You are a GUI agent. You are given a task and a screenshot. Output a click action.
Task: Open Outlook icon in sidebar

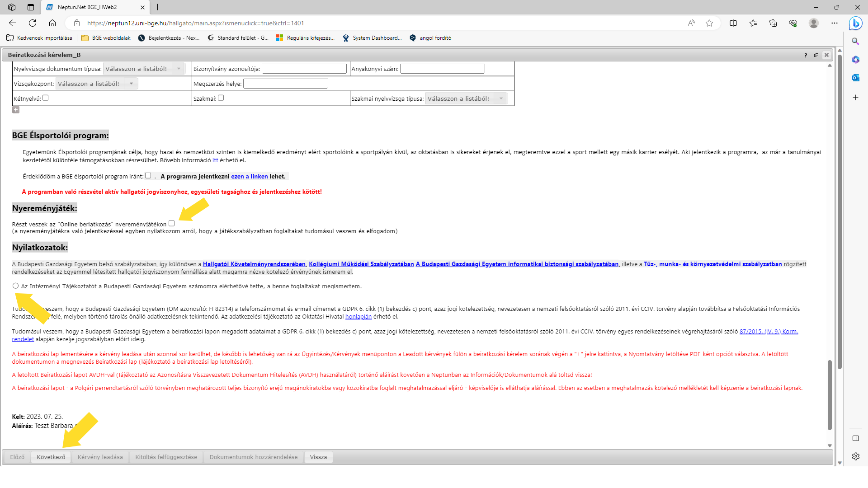pos(855,78)
